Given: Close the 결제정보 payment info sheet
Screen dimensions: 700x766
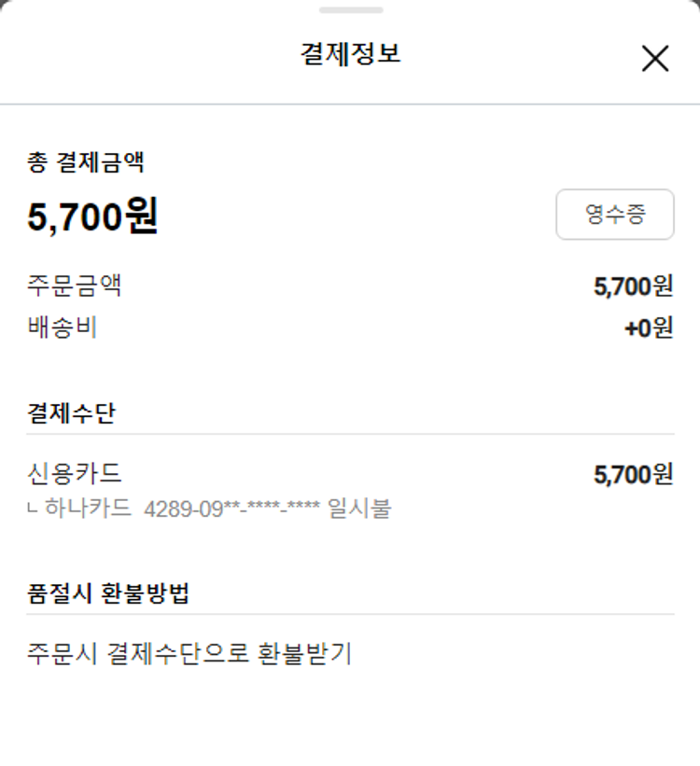Looking at the screenshot, I should pos(655,59).
